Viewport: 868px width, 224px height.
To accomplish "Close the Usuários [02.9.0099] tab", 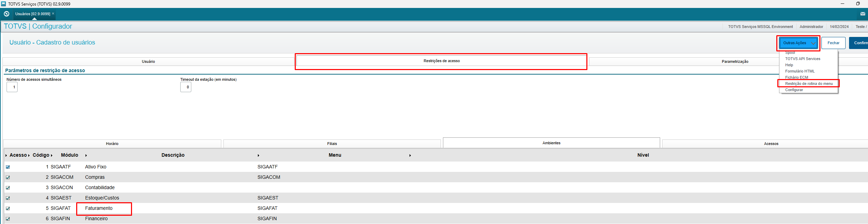I will coord(53,13).
